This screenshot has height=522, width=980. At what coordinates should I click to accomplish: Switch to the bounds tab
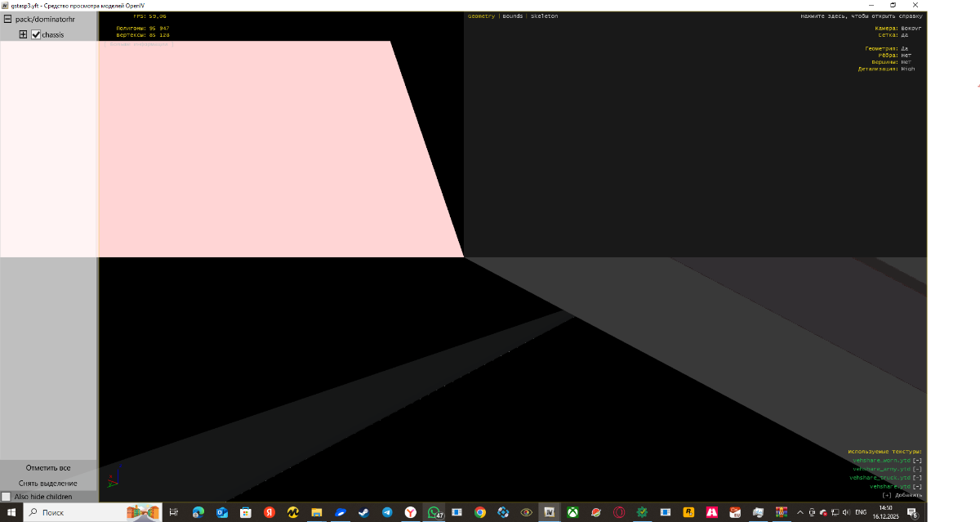pos(513,16)
